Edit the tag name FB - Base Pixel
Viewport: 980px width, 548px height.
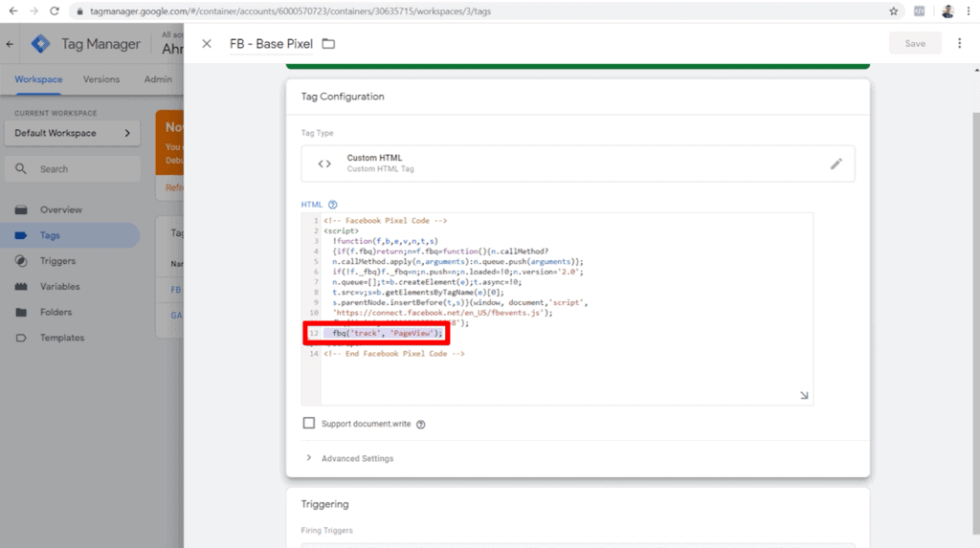(x=271, y=44)
